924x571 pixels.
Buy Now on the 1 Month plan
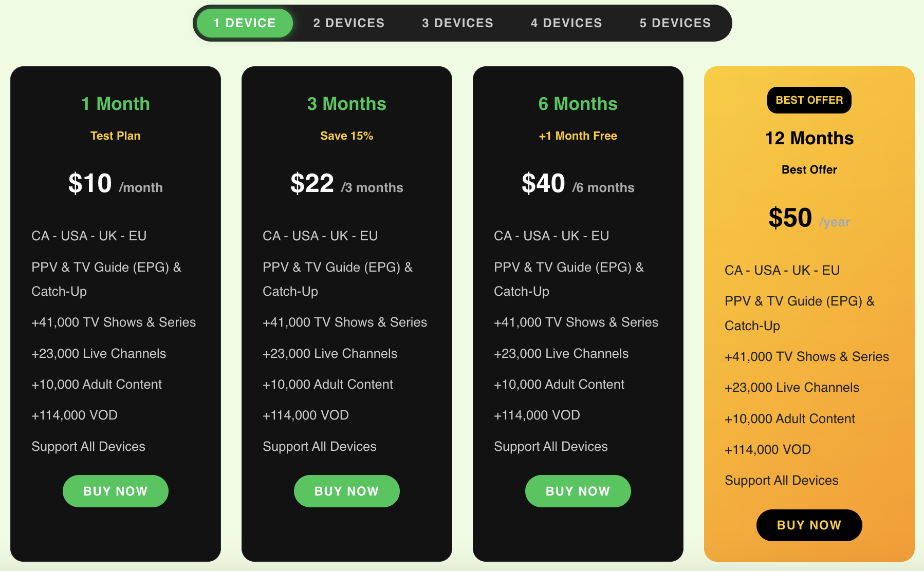[x=115, y=491]
